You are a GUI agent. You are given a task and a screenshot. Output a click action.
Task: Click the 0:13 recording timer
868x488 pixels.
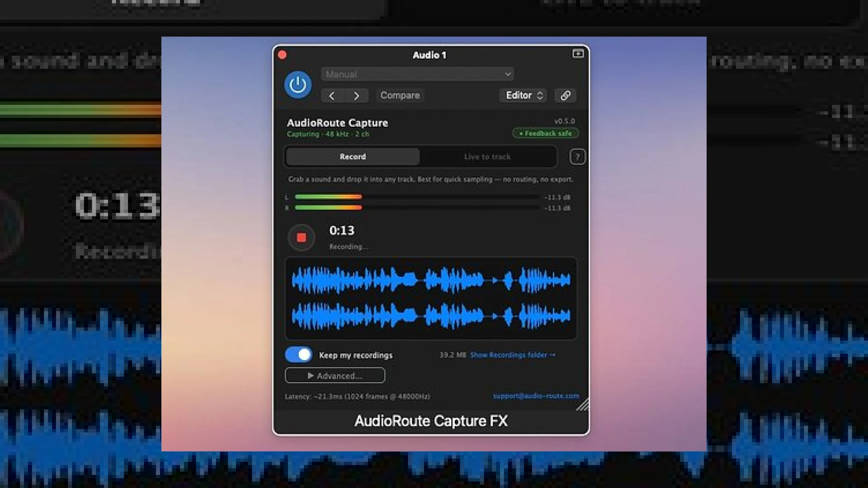tap(342, 231)
